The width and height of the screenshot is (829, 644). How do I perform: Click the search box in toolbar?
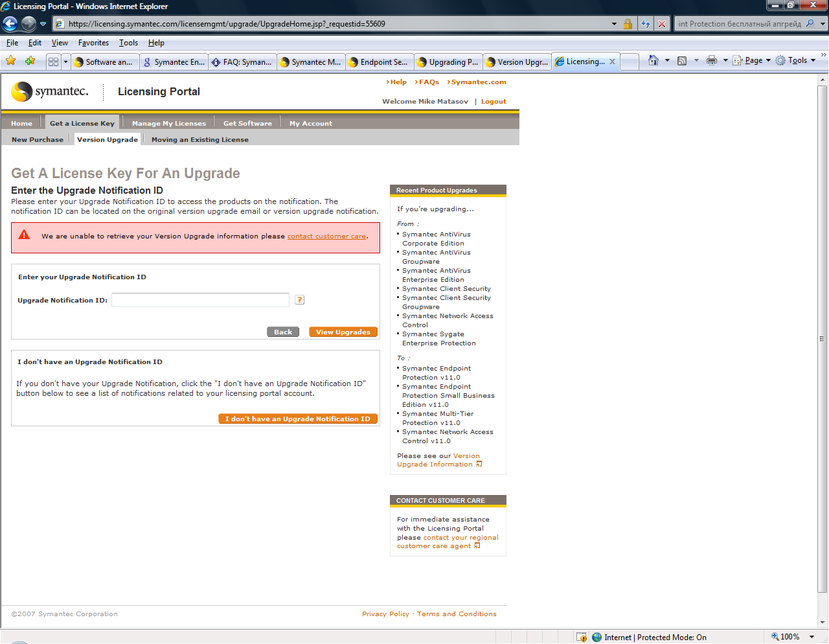point(739,24)
